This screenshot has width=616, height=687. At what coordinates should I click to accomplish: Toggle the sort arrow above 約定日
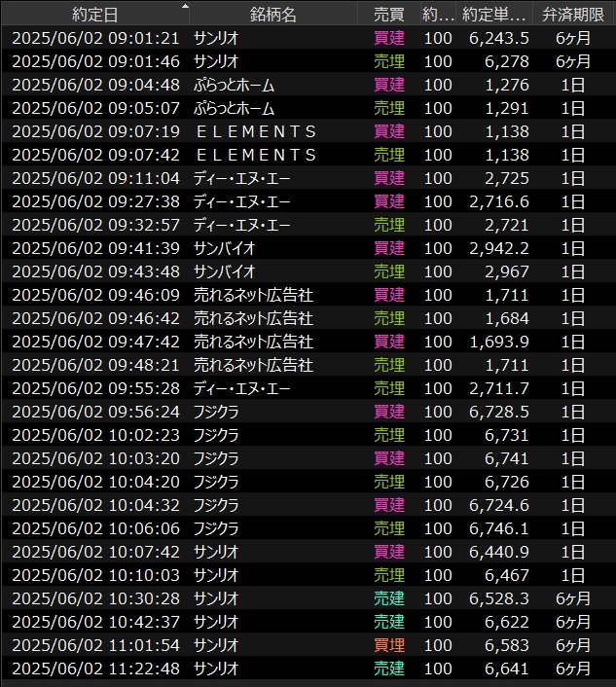point(185,6)
